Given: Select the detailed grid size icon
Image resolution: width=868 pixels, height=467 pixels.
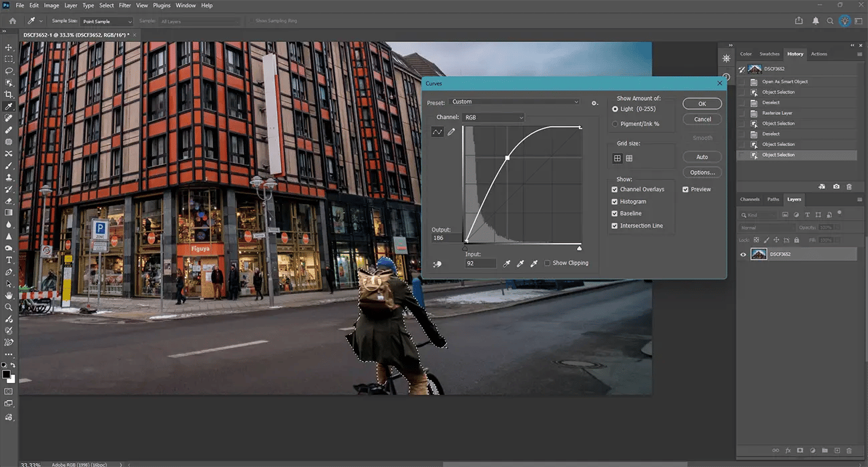Looking at the screenshot, I should (x=629, y=158).
